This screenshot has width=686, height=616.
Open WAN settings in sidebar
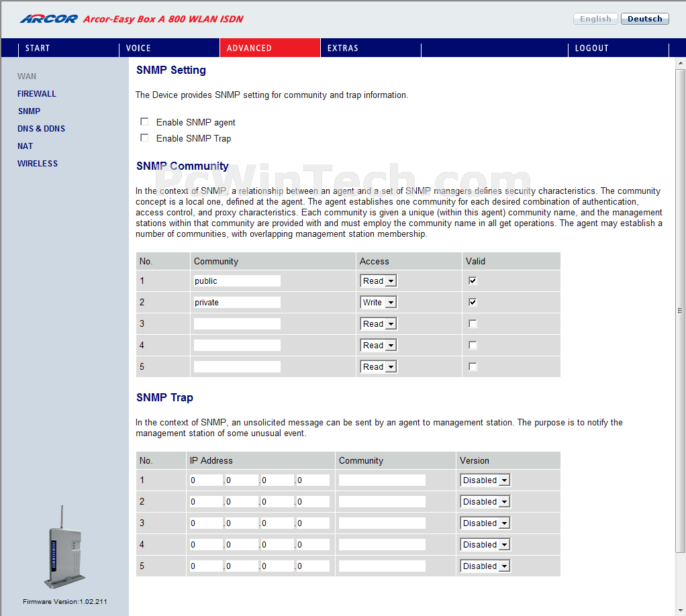pos(27,76)
